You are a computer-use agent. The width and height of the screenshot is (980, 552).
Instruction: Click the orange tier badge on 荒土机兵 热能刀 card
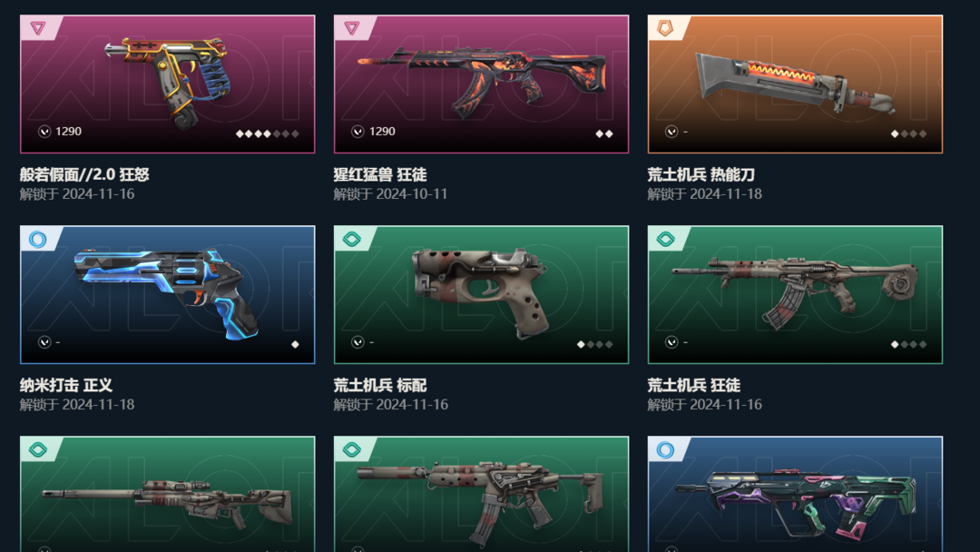point(666,28)
